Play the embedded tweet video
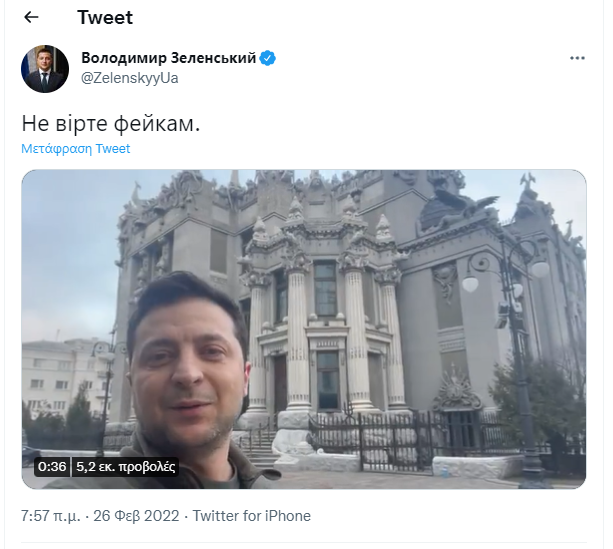The image size is (613, 549). 304,329
